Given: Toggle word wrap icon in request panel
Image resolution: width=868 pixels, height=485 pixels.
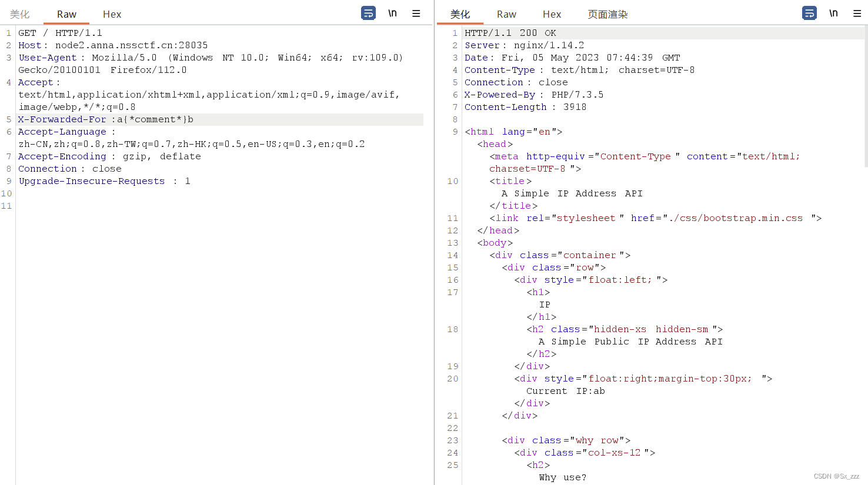Looking at the screenshot, I should (368, 13).
